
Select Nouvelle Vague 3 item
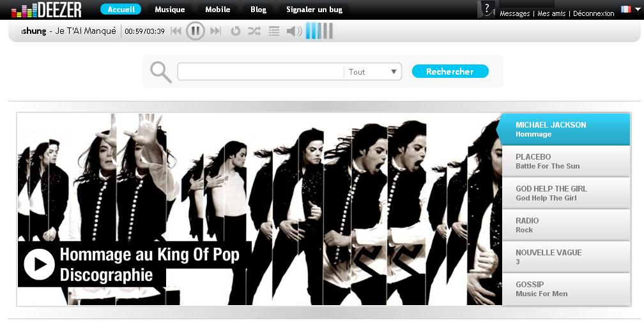tap(566, 257)
